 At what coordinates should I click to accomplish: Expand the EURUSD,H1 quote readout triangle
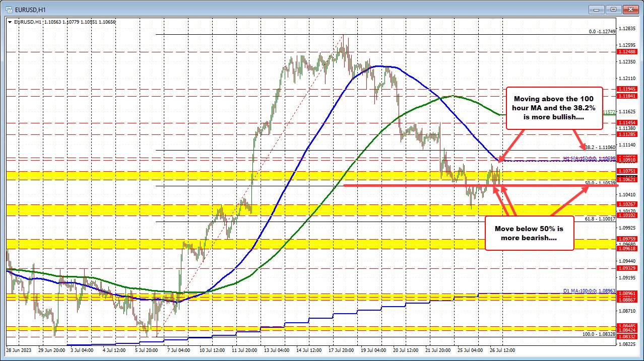click(10, 22)
